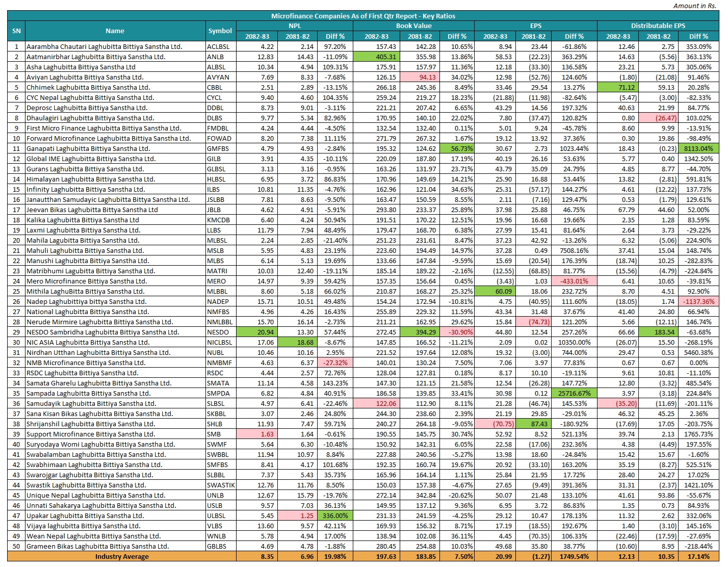This screenshot has height=567, width=728.
Task: Select the pink 1.63 NPL cell for SMB
Action: [257, 434]
